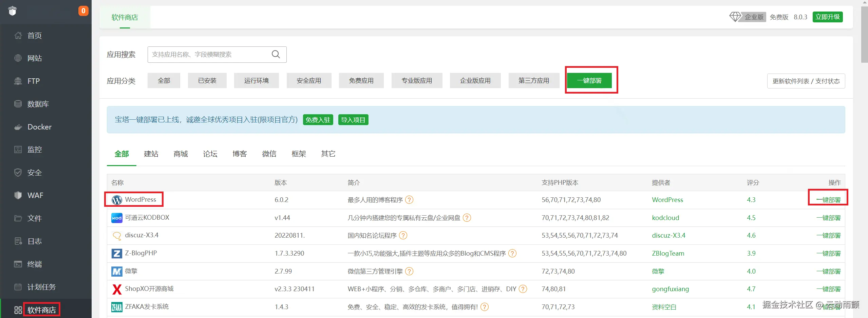Click the vertical page scrollbar
Viewport: 868px width, 318px height.
(864, 34)
